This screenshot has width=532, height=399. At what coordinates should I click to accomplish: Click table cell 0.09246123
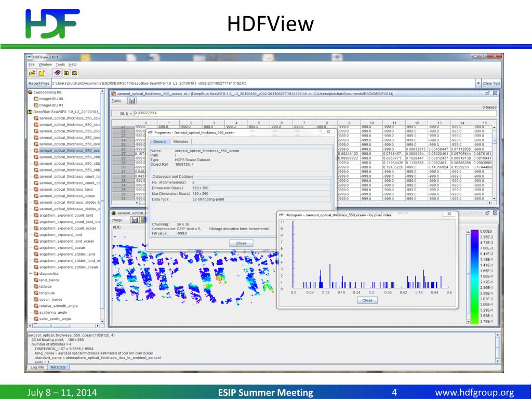(x=349, y=154)
